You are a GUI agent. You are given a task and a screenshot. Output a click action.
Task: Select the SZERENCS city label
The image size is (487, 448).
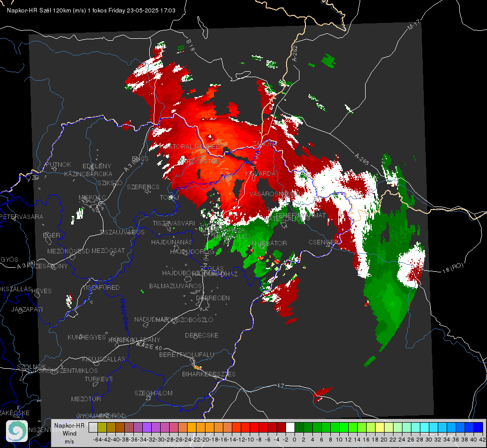(143, 187)
